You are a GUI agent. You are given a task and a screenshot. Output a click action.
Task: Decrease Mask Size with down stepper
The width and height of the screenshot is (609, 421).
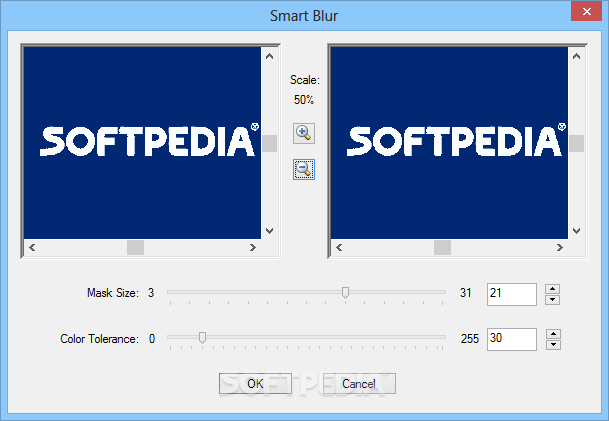[x=552, y=299]
